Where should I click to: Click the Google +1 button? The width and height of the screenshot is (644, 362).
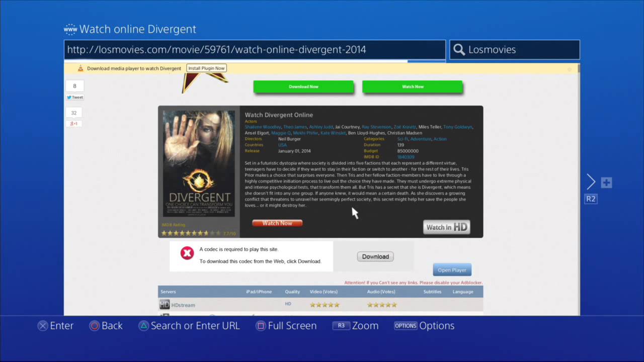74,124
